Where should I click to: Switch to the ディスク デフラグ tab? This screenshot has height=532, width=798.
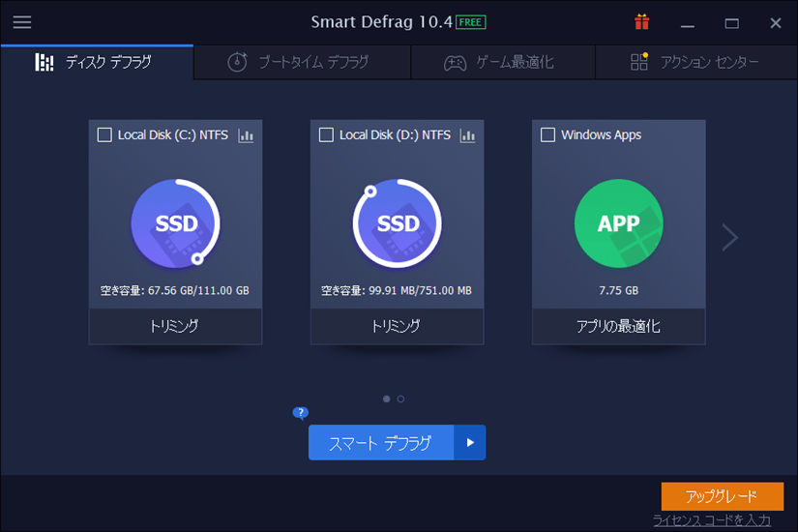click(x=97, y=62)
